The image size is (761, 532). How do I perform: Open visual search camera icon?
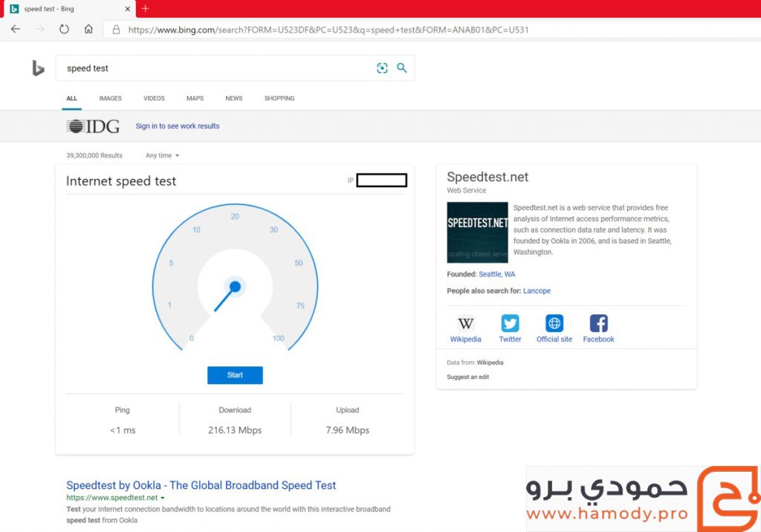383,68
